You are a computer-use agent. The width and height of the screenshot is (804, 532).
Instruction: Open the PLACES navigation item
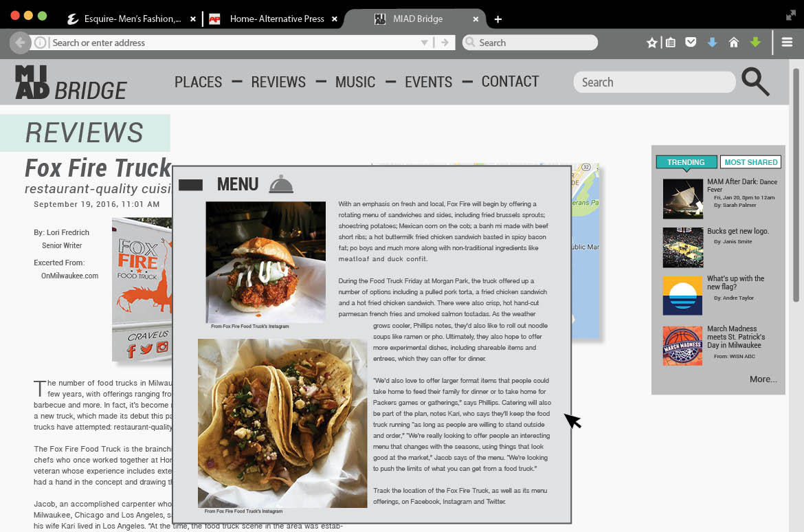(198, 82)
